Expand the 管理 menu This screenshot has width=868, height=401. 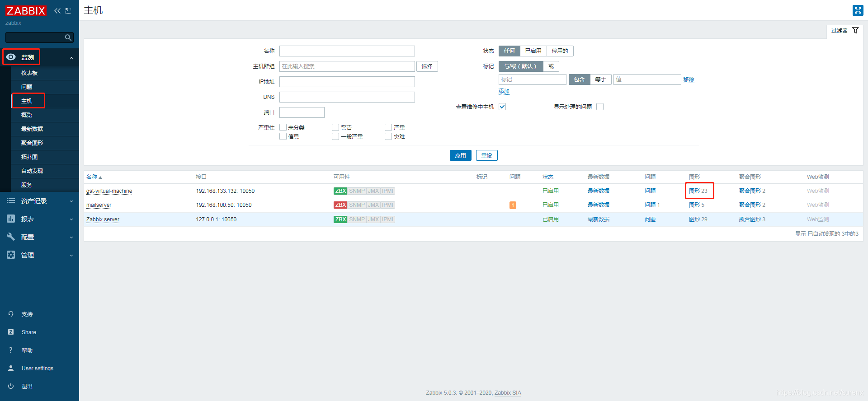point(39,255)
